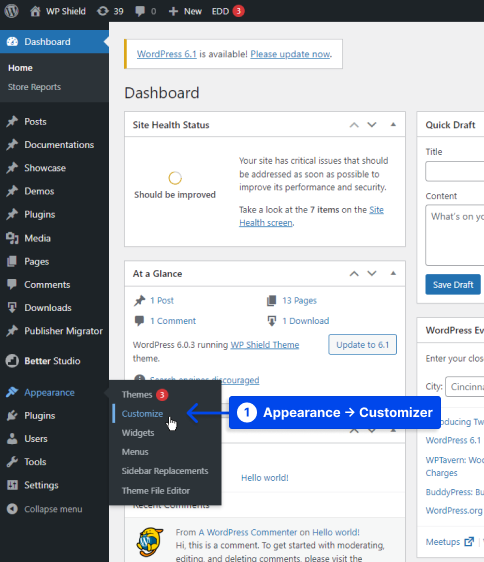Open Hello world! post link

click(x=265, y=478)
